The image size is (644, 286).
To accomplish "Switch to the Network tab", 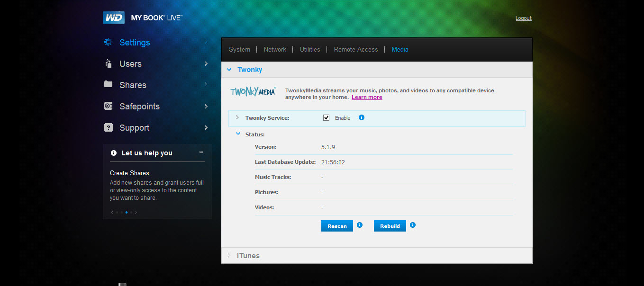I will point(275,49).
